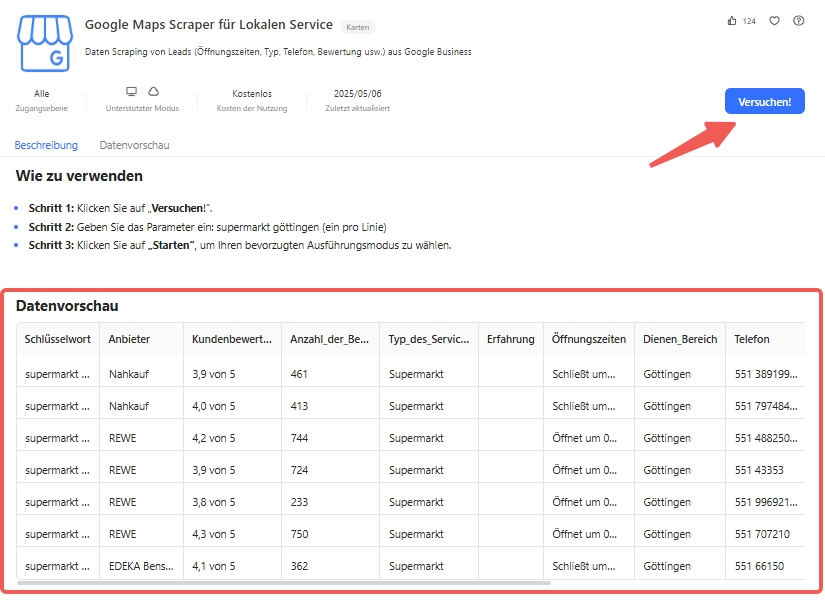Click the phone cell 551 389199...
This screenshot has height=601, width=825.
[x=766, y=374]
